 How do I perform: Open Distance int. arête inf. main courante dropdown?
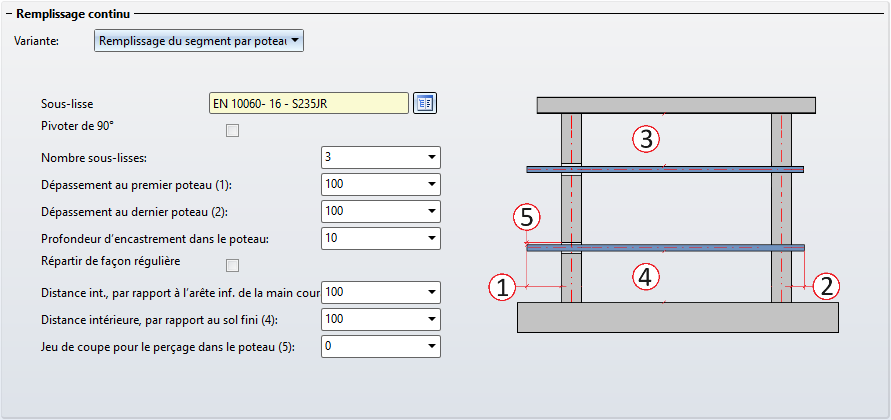click(x=381, y=292)
